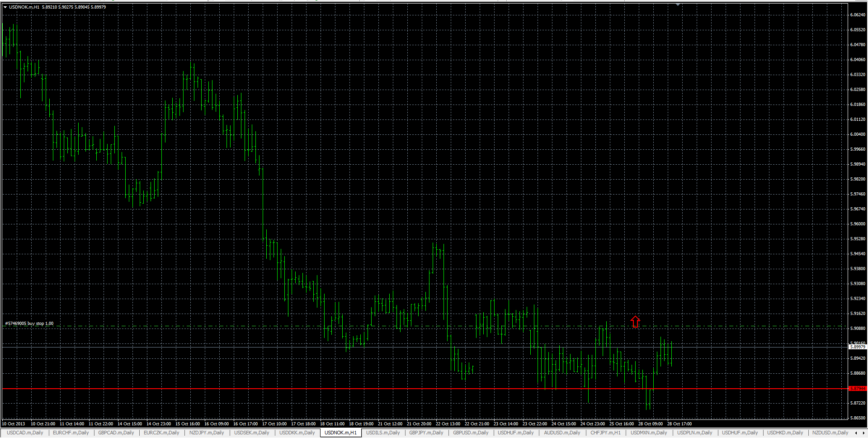Click time label 10 Oct 2013
868x438 pixels.
click(14, 424)
